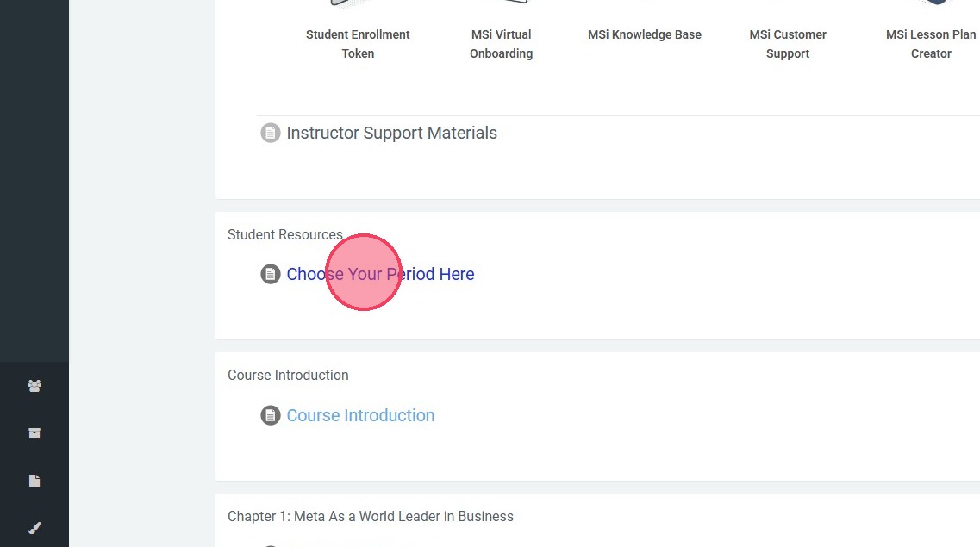Open Instructor Support Materials title text
Screen dimensions: 980x547
point(391,133)
